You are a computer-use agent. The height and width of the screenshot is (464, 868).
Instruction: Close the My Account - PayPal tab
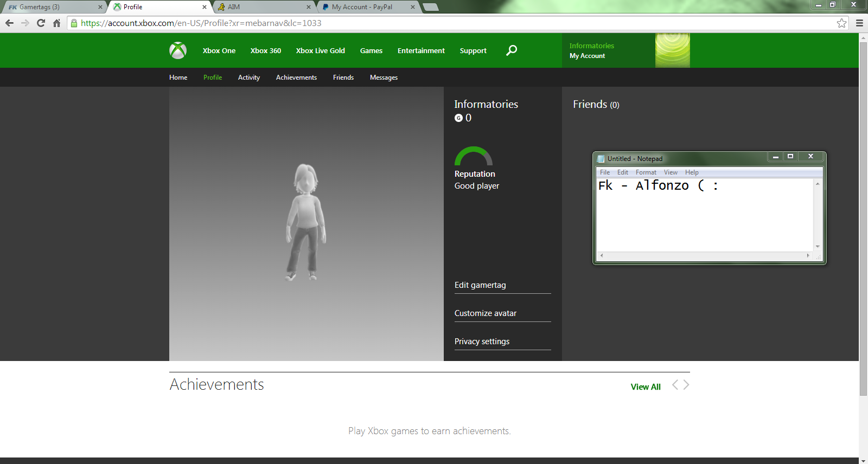point(413,7)
